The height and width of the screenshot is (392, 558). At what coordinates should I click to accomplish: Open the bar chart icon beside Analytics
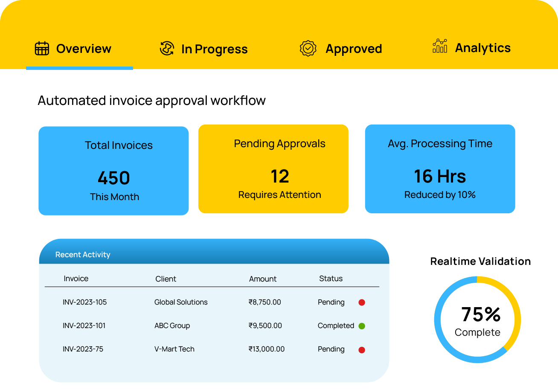tap(439, 48)
